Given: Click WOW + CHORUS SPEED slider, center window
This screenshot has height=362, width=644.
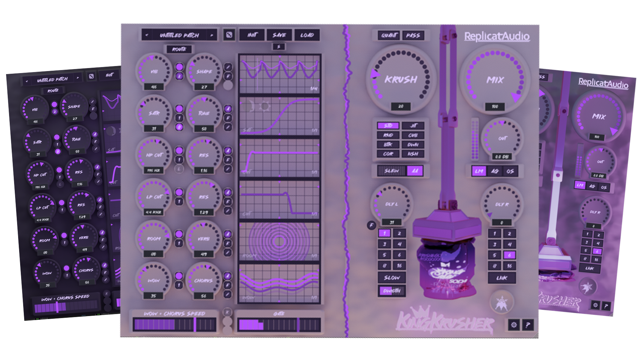Looking at the screenshot, I should click(x=174, y=325).
